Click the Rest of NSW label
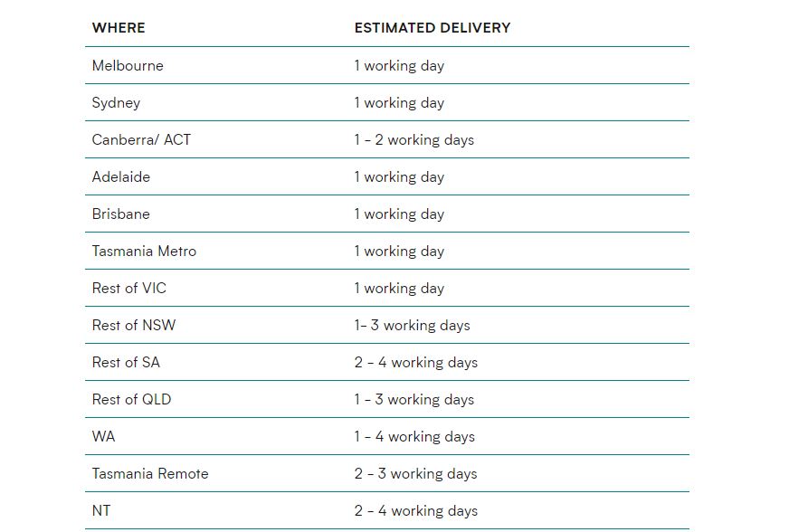This screenshot has width=789, height=532. click(134, 325)
